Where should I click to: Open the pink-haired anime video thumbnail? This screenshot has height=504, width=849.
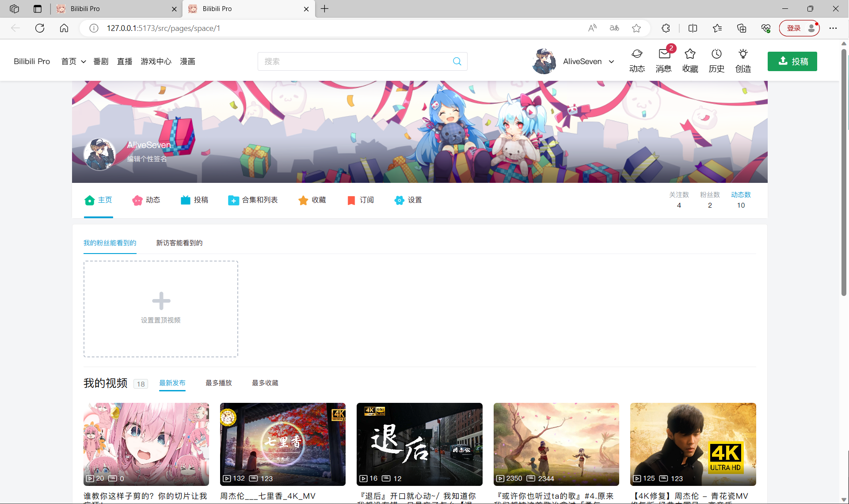click(x=146, y=444)
